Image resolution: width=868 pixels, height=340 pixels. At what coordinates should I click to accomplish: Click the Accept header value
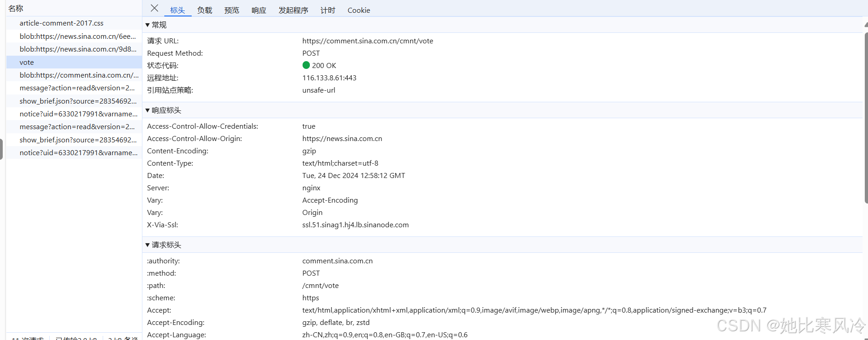point(534,310)
